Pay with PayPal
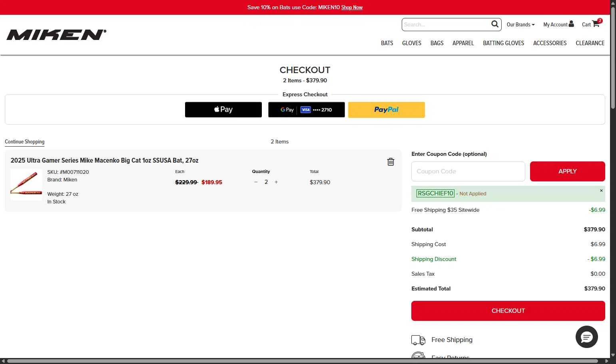This screenshot has height=364, width=616. 387,109
